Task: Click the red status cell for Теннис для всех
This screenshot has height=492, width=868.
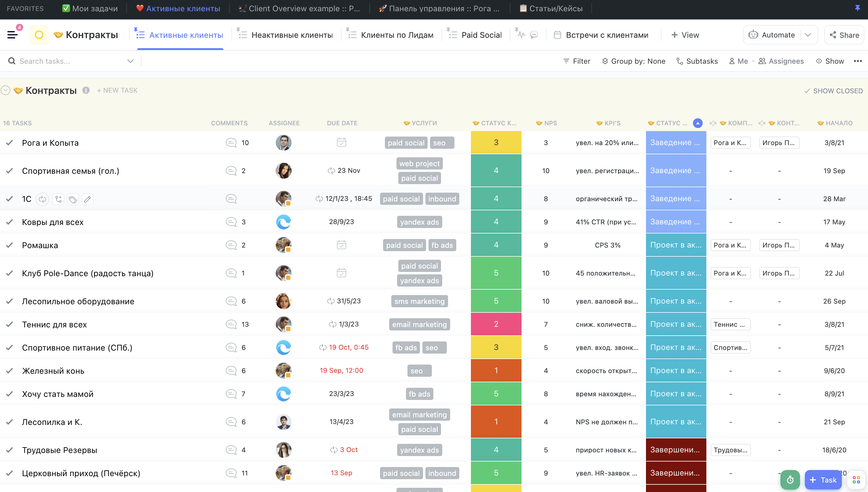Action: pyautogui.click(x=496, y=324)
